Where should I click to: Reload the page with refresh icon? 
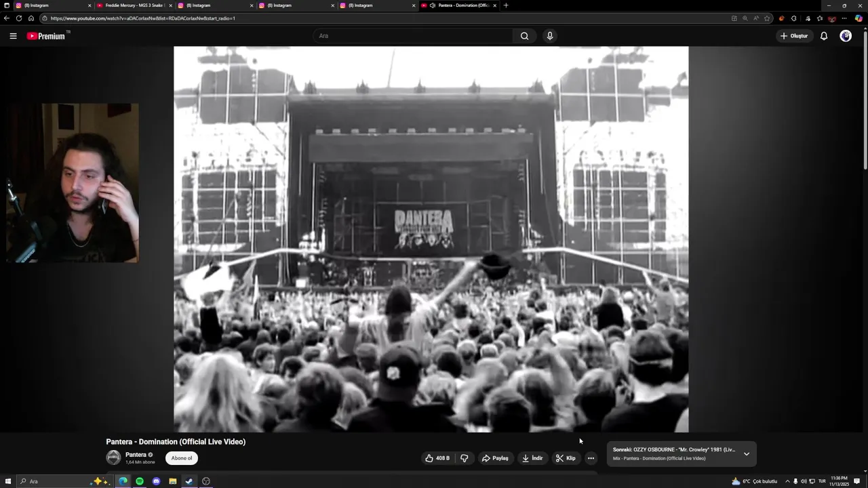19,18
